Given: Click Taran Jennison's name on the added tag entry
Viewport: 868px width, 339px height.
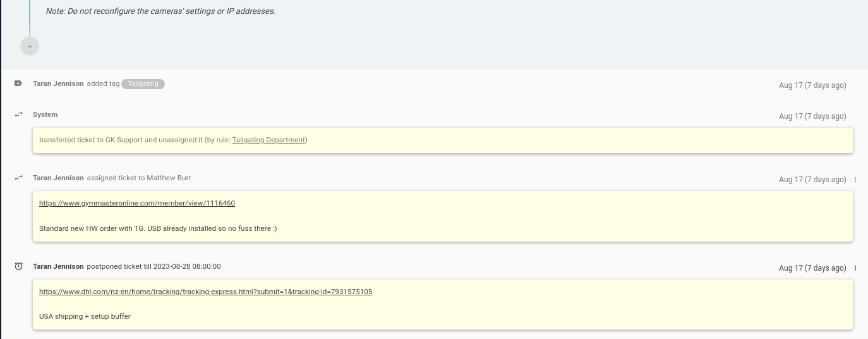Looking at the screenshot, I should tap(58, 83).
